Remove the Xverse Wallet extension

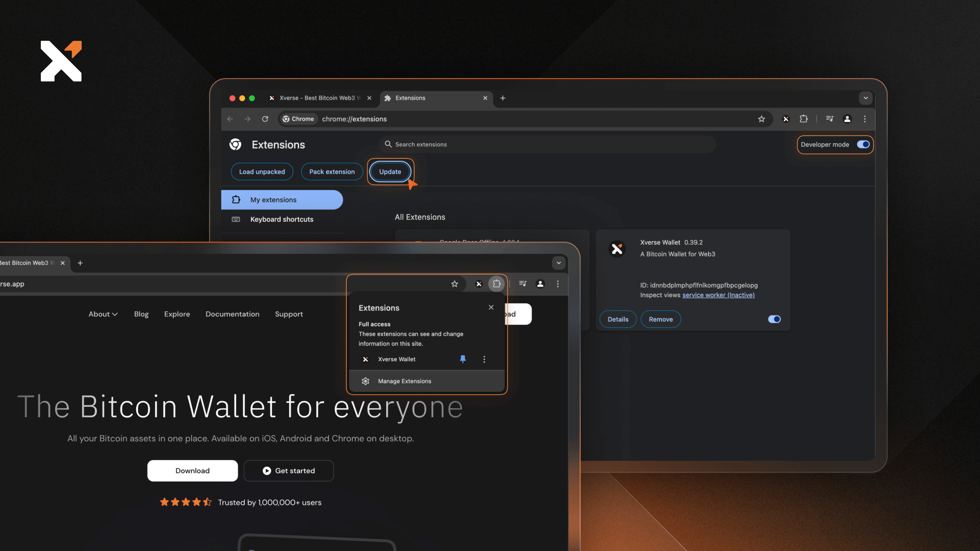click(x=661, y=319)
